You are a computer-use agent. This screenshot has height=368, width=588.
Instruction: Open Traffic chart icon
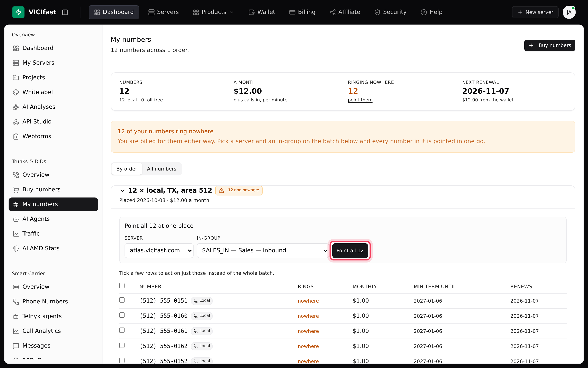[16, 234]
